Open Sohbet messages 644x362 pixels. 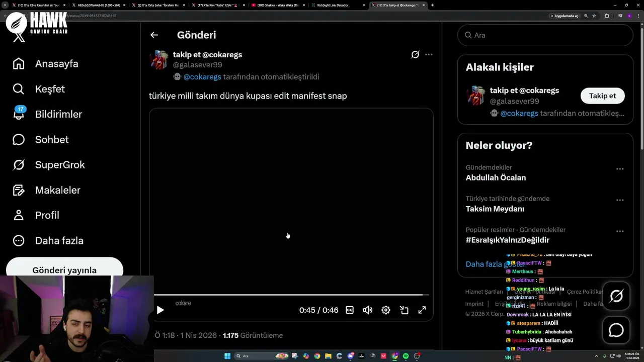click(x=41, y=139)
